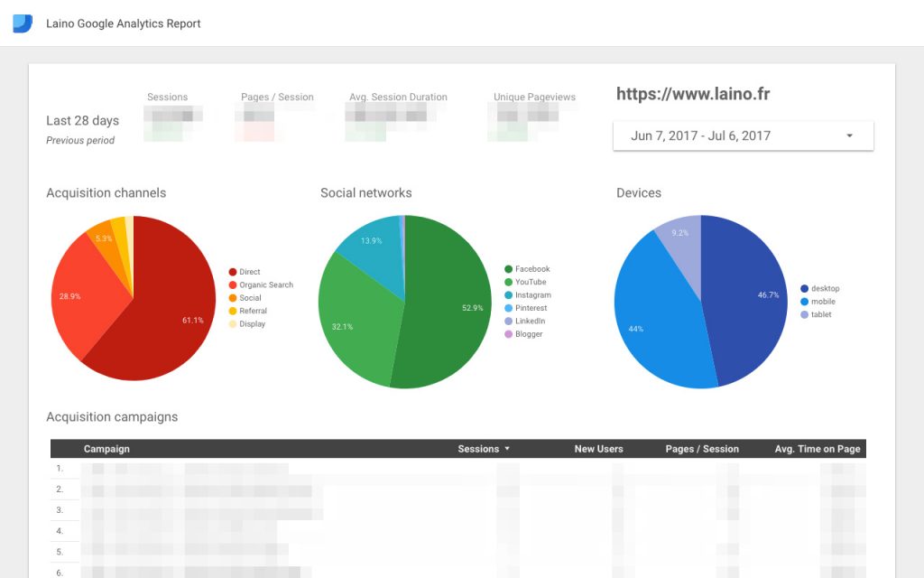Image resolution: width=924 pixels, height=578 pixels.
Task: Click the Display legend entry
Action: [247, 324]
